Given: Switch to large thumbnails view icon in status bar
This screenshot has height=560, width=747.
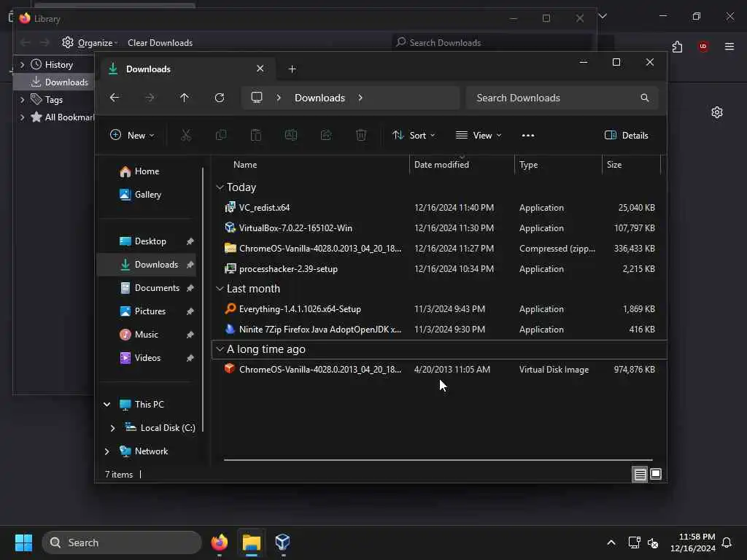Looking at the screenshot, I should click(x=656, y=474).
